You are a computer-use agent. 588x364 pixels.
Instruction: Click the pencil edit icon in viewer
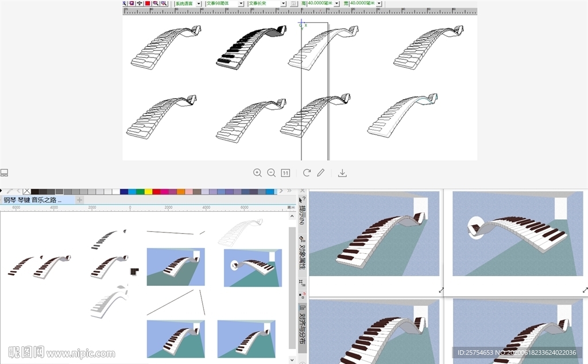(320, 173)
